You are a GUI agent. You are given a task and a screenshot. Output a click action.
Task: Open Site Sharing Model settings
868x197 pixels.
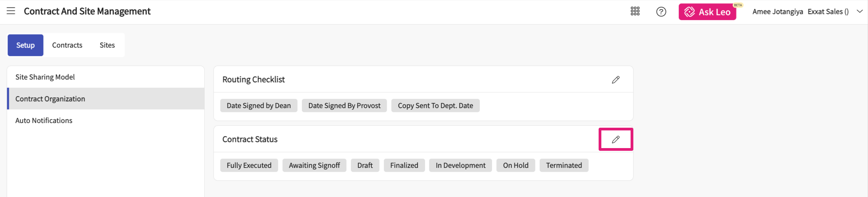[45, 77]
